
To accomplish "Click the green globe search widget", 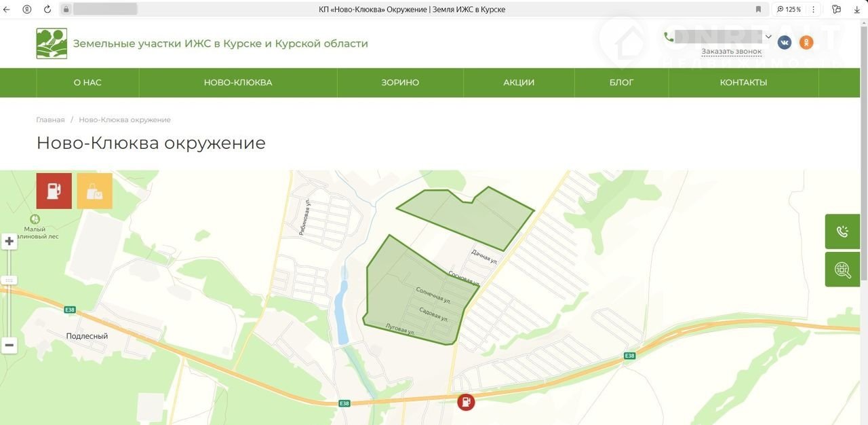I will click(842, 270).
